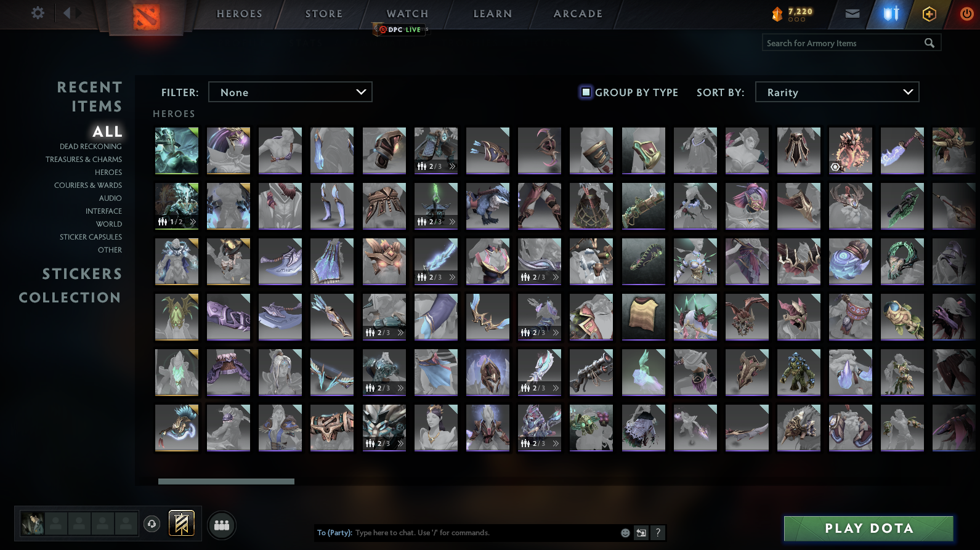The height and width of the screenshot is (550, 980).
Task: Open the Dota Plus shield icon
Action: [891, 14]
